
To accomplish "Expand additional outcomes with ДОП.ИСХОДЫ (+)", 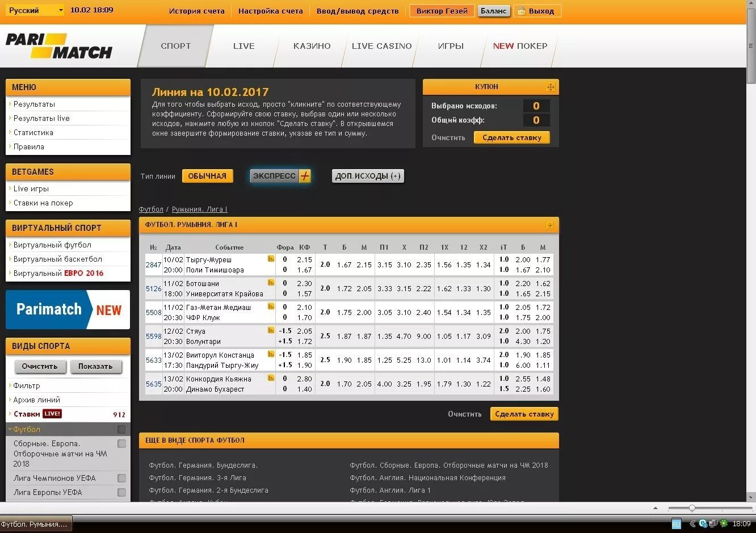I will coord(368,176).
